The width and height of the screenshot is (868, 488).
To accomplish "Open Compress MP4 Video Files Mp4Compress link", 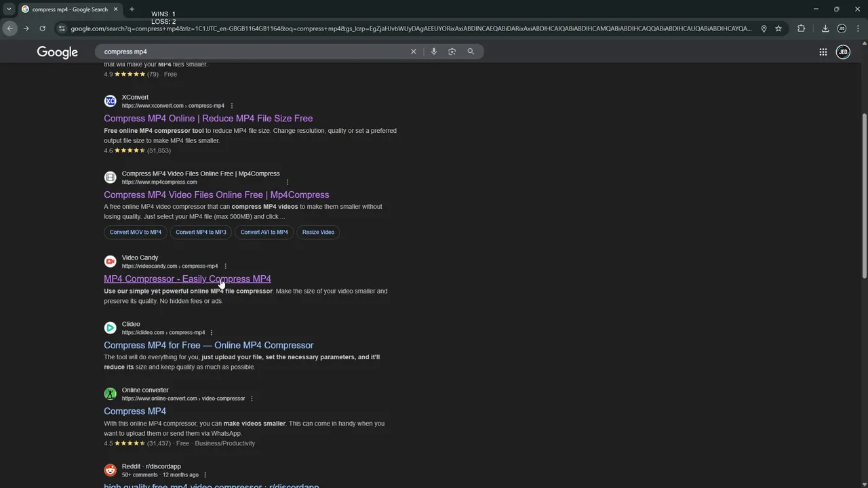I will [x=216, y=195].
